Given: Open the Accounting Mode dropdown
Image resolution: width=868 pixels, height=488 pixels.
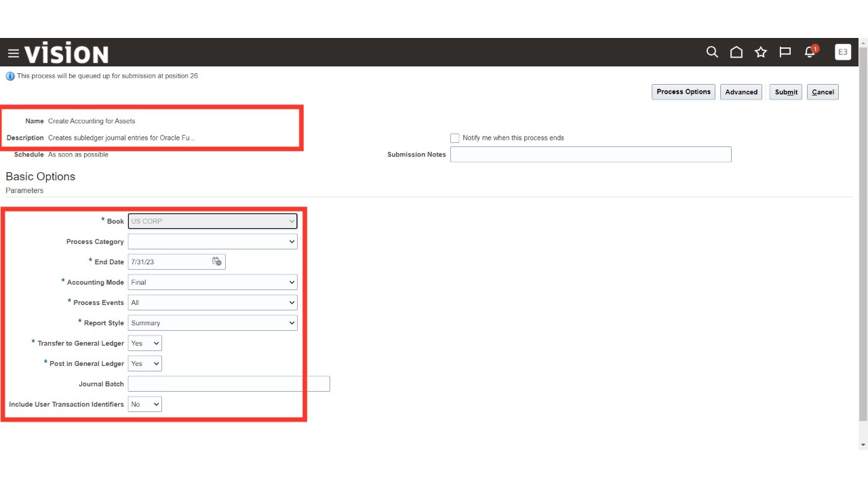Looking at the screenshot, I should point(212,282).
